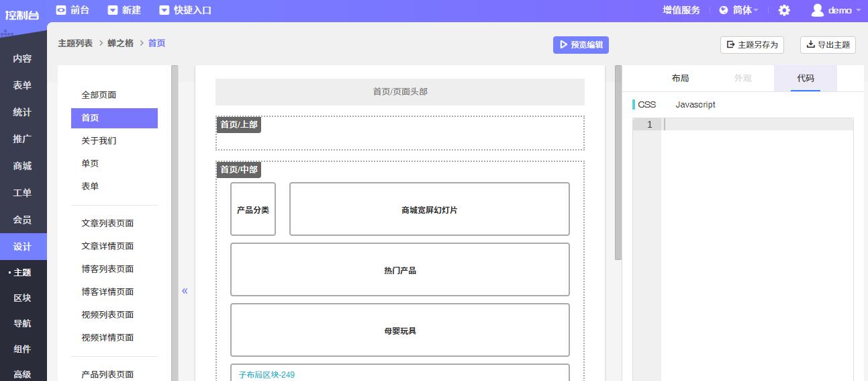Click the page list panel scrollbar

175,223
